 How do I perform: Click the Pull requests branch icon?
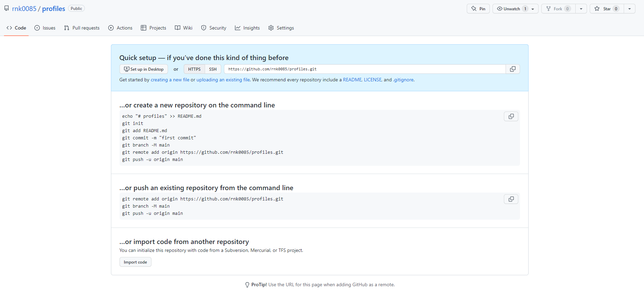tap(67, 28)
